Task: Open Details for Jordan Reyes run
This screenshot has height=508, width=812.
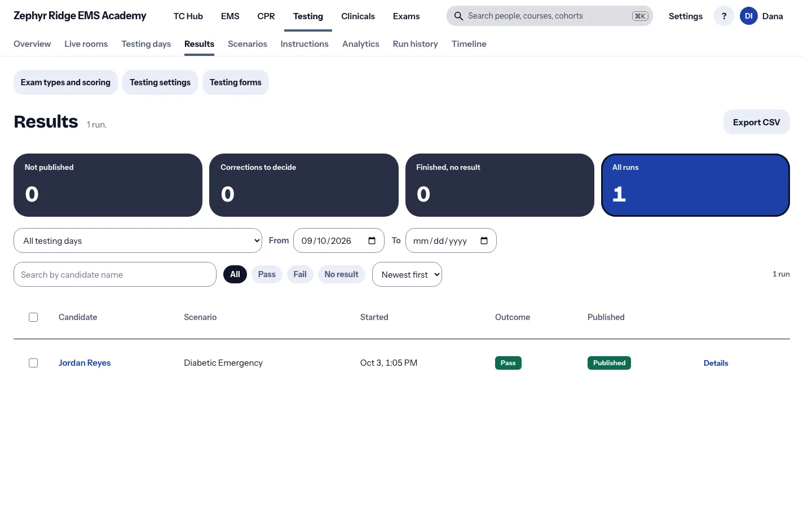Action: (x=716, y=363)
